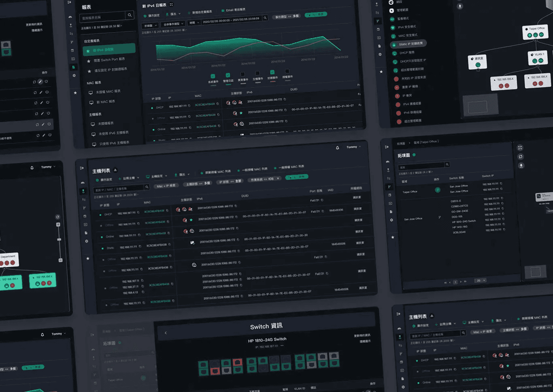
Task: Click host icon in center 主機列表 sidebar
Action: tap(83, 191)
